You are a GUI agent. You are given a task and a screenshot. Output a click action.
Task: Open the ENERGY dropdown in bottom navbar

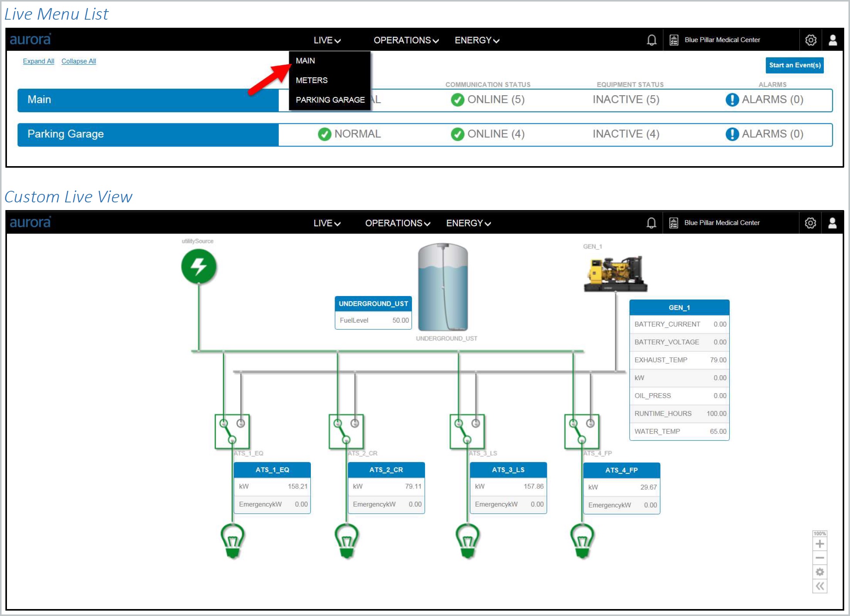(x=468, y=223)
